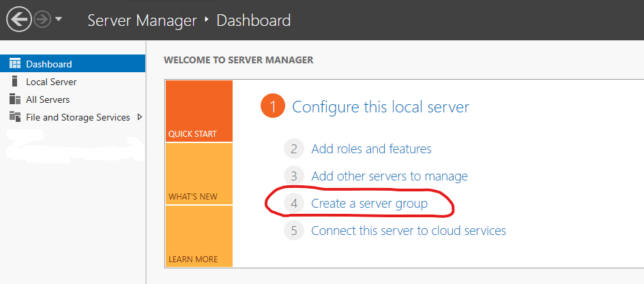Click the step 3 number circle
The width and height of the screenshot is (644, 284).
point(293,176)
